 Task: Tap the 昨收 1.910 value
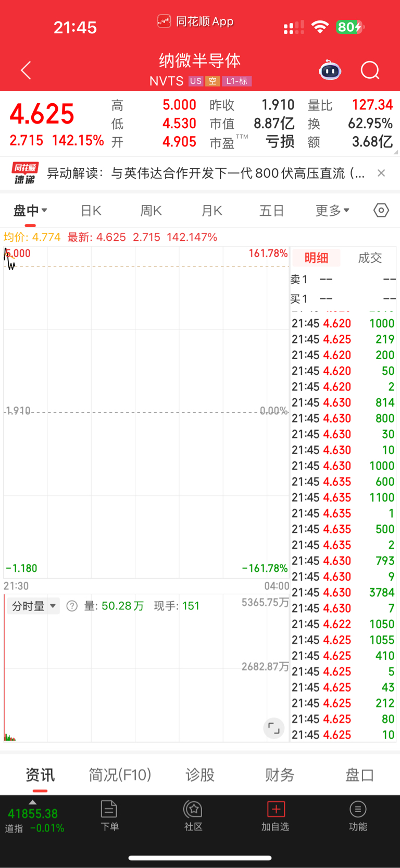pos(278,105)
